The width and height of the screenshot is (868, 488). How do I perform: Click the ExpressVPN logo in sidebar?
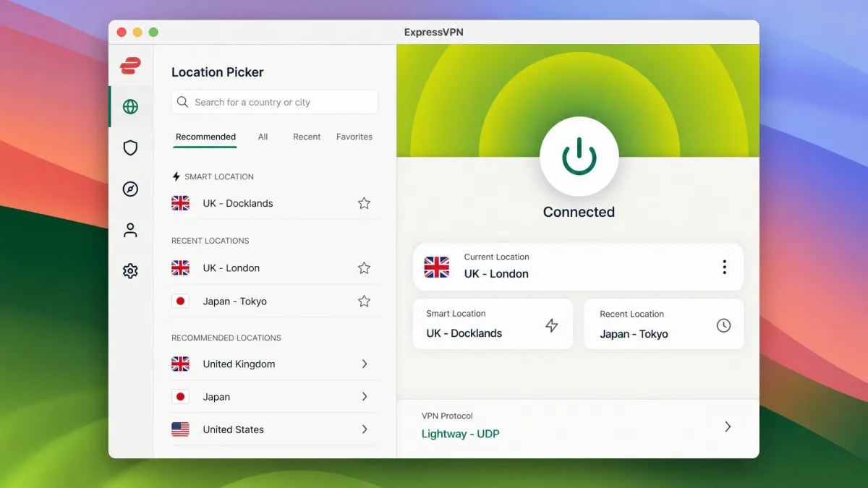coord(130,66)
